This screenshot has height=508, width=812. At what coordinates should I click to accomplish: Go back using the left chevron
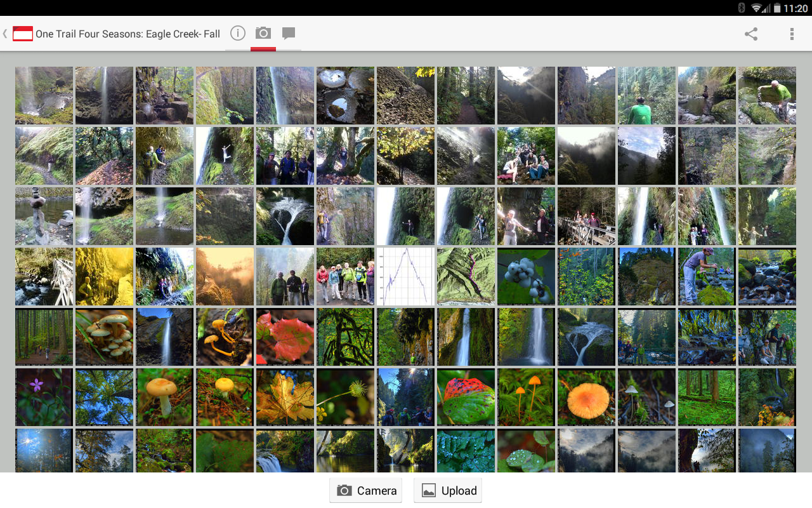pos(5,34)
